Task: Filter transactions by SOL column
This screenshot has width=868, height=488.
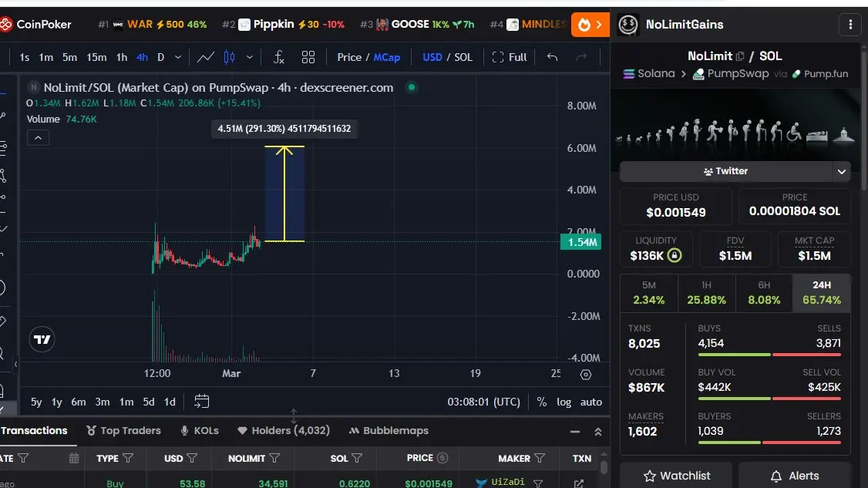Action: [x=357, y=458]
